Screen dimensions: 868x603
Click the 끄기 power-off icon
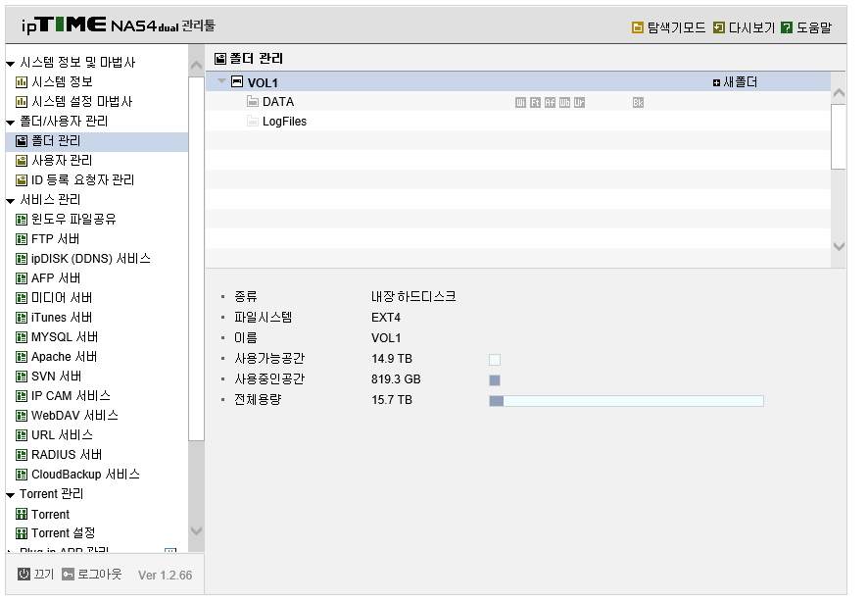click(x=24, y=575)
